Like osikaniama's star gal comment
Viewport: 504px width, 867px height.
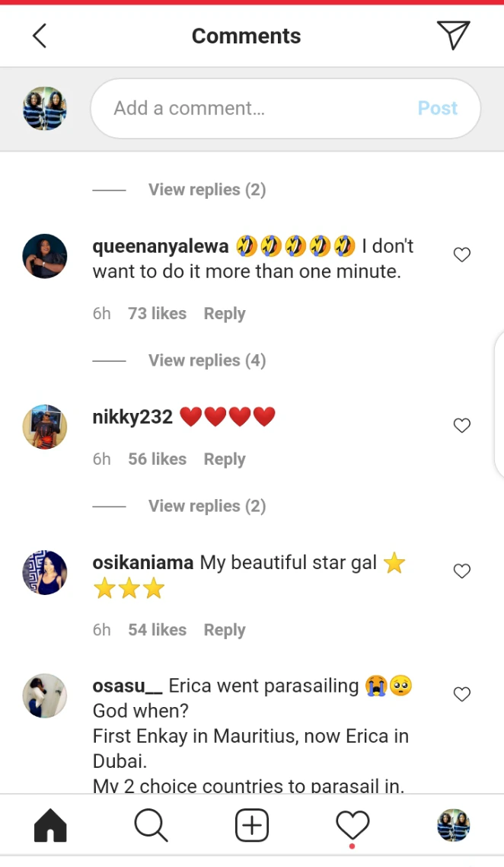(462, 571)
